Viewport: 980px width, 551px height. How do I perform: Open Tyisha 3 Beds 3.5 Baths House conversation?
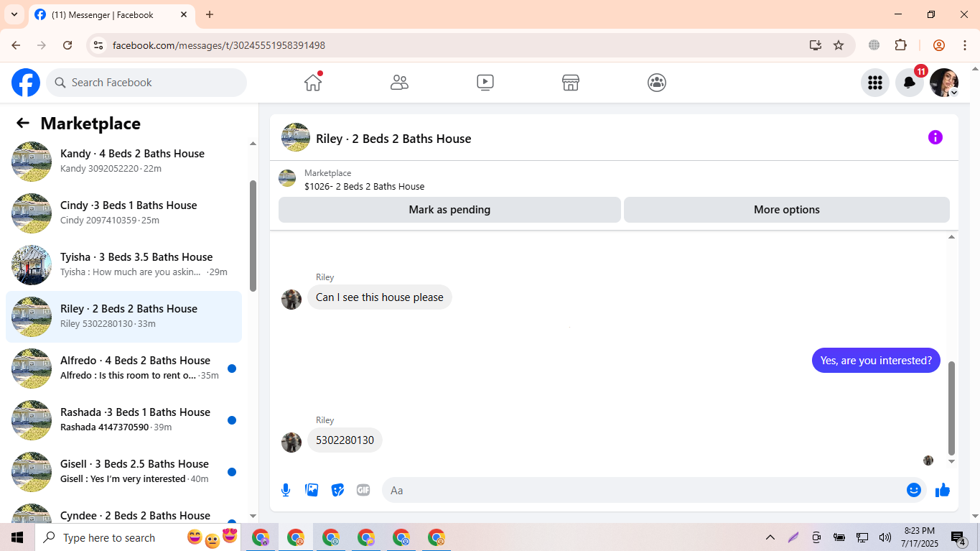click(123, 265)
